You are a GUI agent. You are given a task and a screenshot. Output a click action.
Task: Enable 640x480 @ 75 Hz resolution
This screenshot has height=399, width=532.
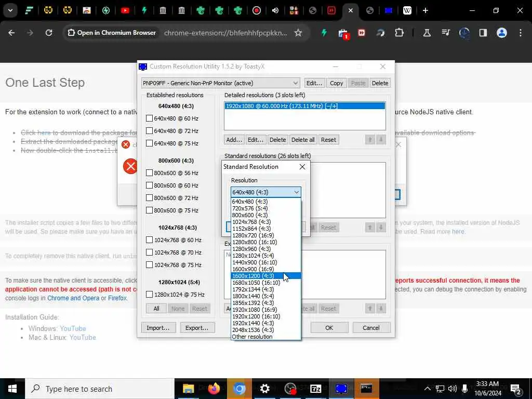(x=149, y=143)
